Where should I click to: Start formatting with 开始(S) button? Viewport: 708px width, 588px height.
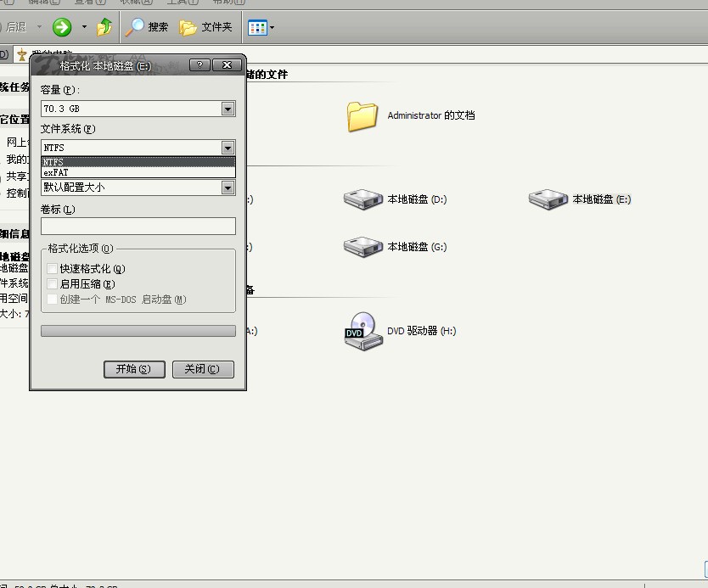pos(134,369)
